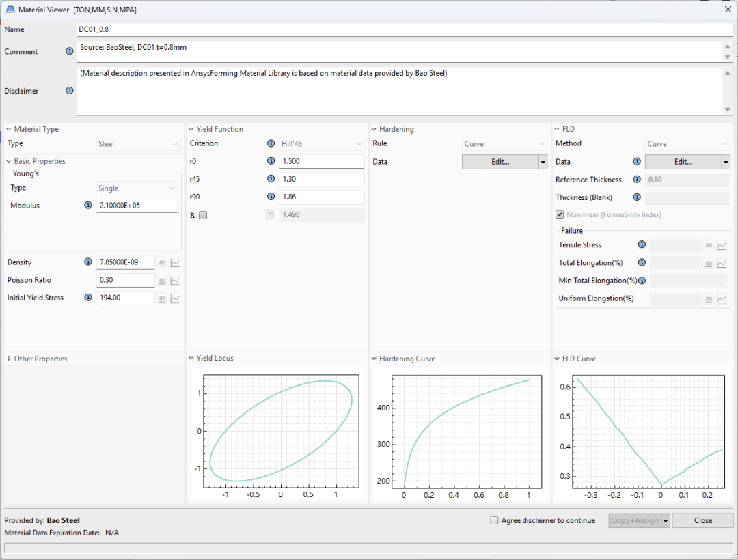Expand the Other Properties section
This screenshot has height=560, width=738.
pyautogui.click(x=9, y=359)
